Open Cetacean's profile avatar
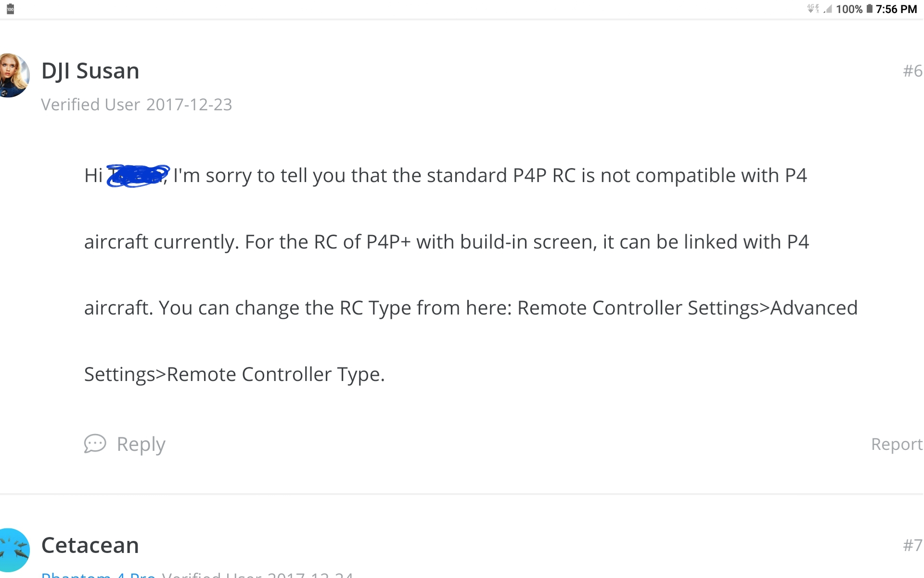The image size is (924, 578). 14,550
